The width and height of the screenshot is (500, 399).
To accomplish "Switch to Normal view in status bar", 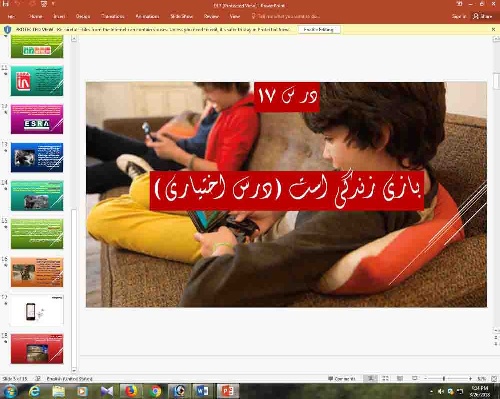I will [x=370, y=379].
